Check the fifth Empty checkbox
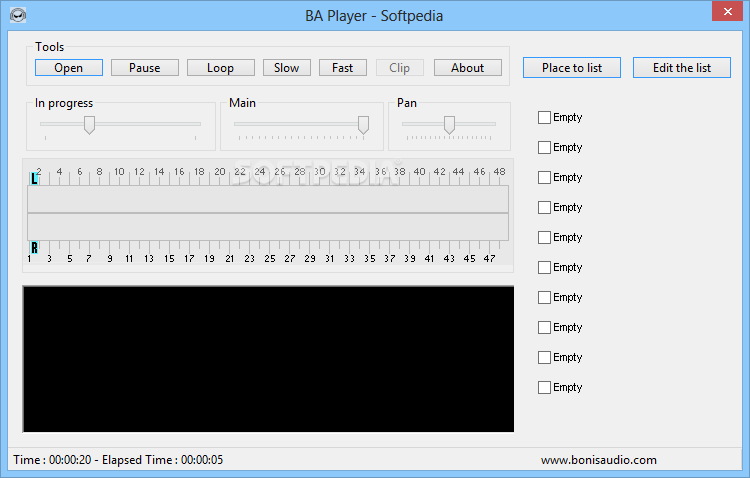Viewport: 750px width, 478px height. click(544, 237)
